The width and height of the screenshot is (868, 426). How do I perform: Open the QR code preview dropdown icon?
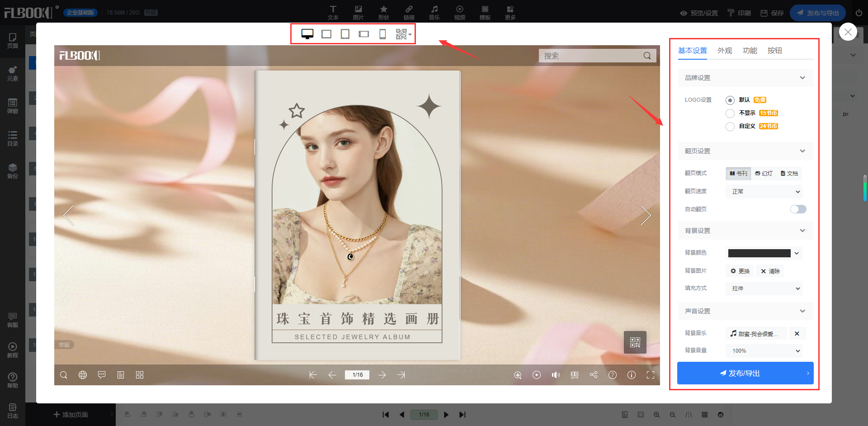pos(403,34)
